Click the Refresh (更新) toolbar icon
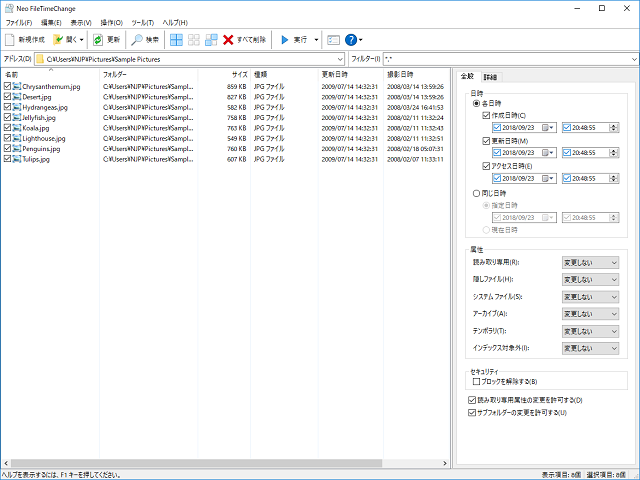Screen dimensions: 640x480 click(x=98, y=40)
